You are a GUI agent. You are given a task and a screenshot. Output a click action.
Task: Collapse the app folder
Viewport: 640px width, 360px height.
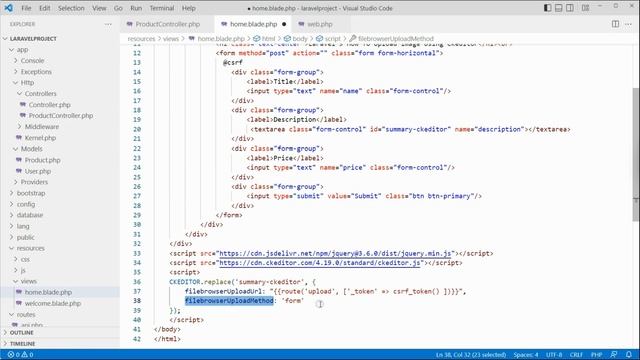tap(22, 49)
